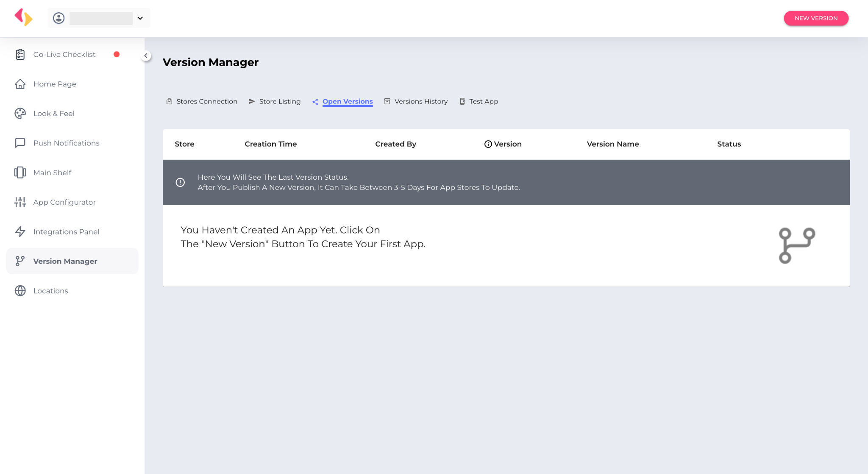Click the Look & Feel palette icon
Image resolution: width=868 pixels, height=474 pixels.
[20, 114]
